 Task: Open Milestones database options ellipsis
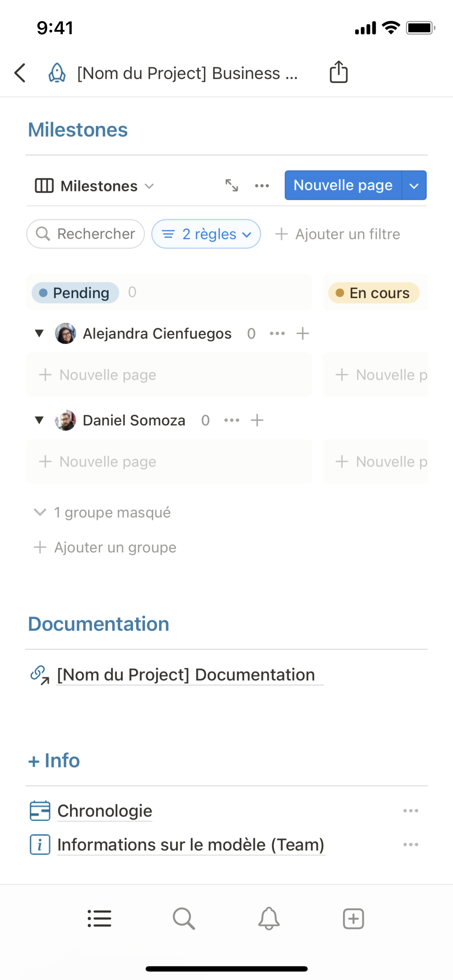click(262, 185)
